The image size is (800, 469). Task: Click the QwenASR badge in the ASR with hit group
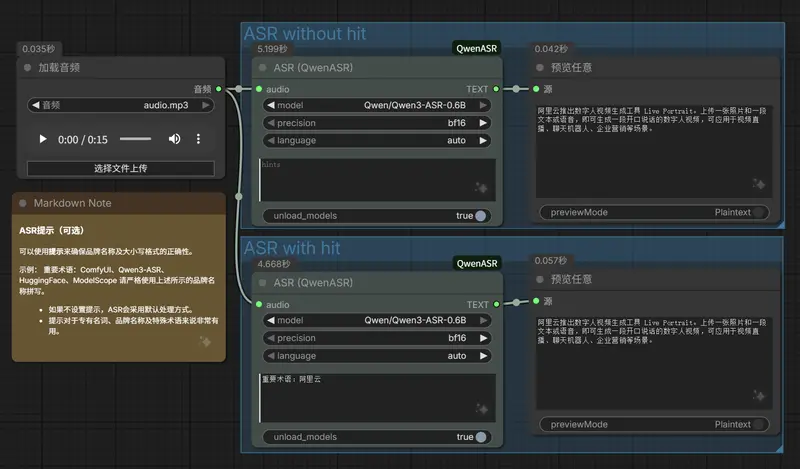click(477, 264)
